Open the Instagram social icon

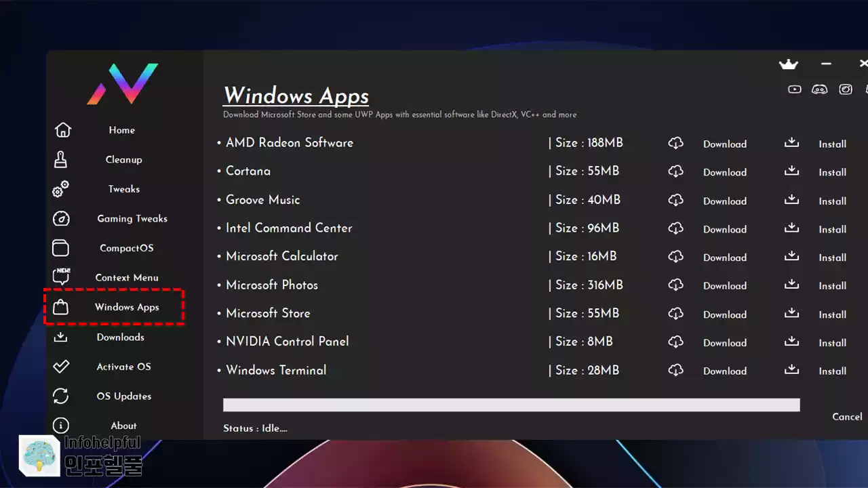pos(846,89)
